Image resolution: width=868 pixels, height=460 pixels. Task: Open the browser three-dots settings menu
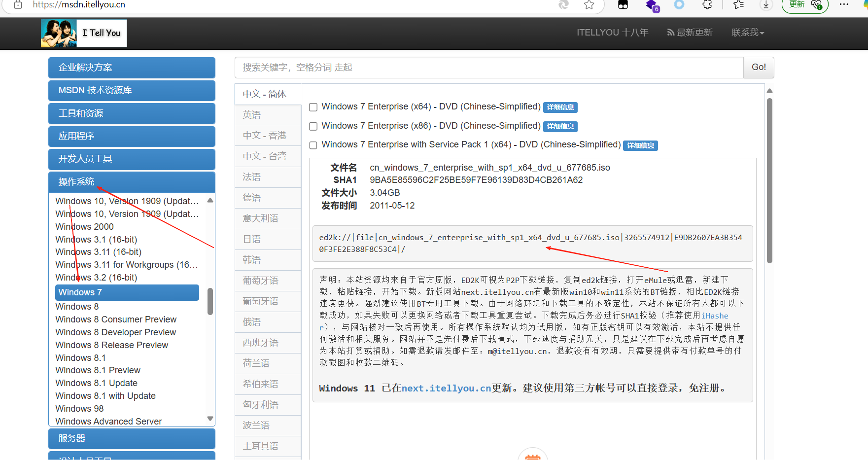coord(844,4)
